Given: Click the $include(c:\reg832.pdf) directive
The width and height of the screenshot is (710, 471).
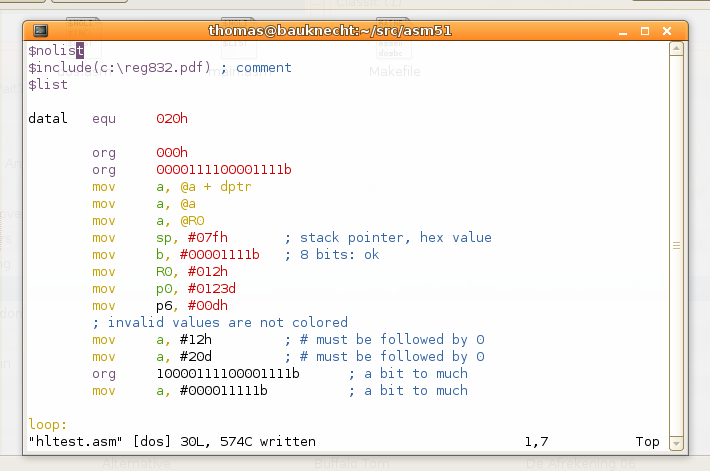Looking at the screenshot, I should [x=120, y=67].
